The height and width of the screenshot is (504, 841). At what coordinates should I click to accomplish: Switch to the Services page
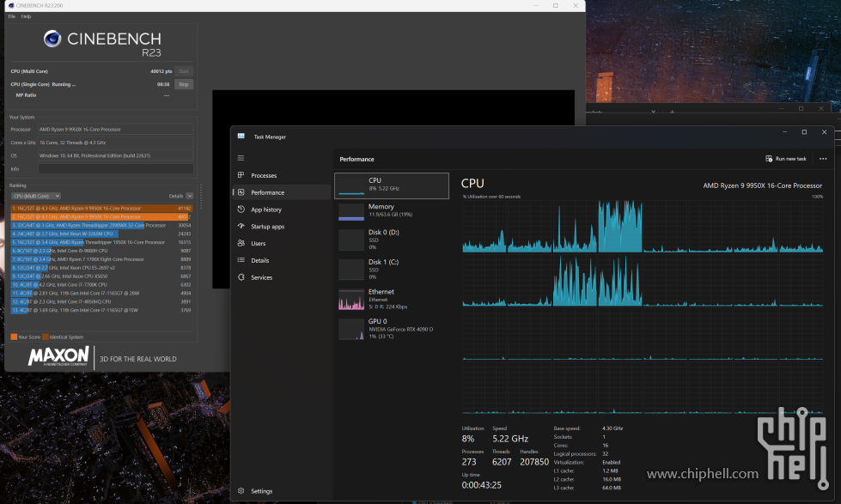point(262,277)
